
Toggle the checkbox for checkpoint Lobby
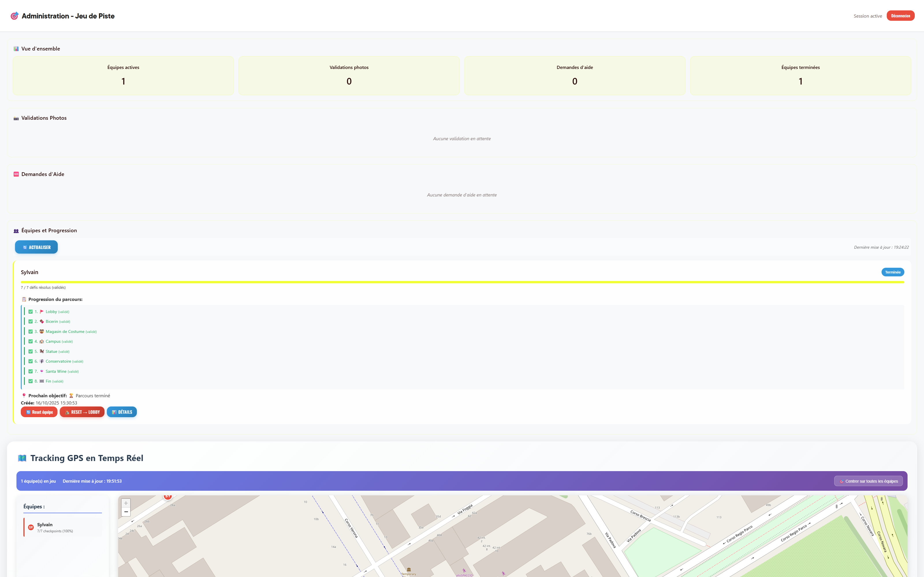[x=31, y=311]
